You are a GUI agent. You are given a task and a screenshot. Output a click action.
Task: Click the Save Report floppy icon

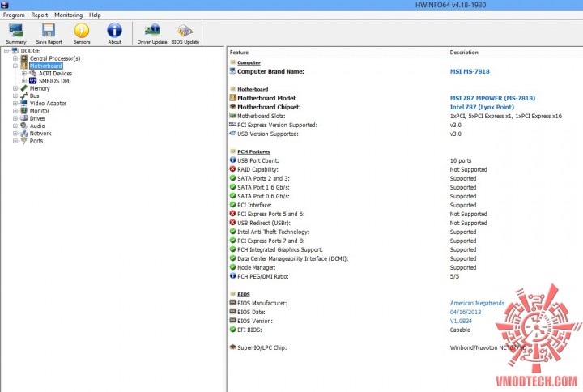(49, 31)
